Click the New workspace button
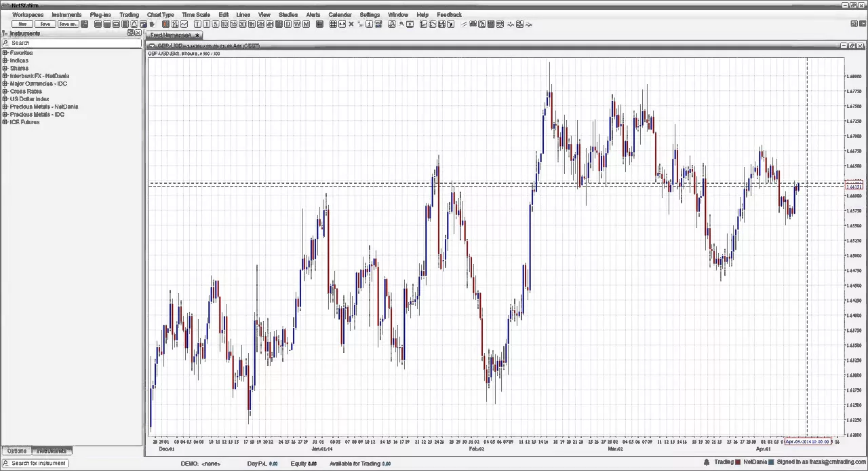 (x=22, y=24)
